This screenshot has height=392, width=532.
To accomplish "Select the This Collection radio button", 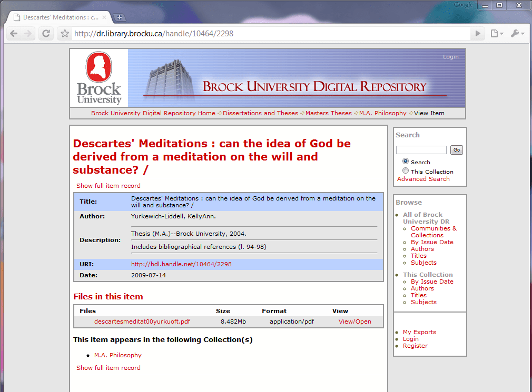I will click(x=406, y=171).
